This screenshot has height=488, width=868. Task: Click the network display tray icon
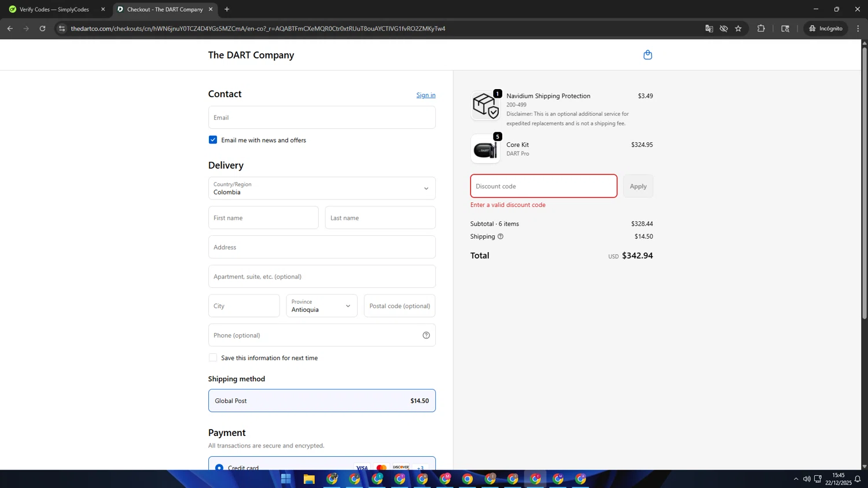tap(818, 479)
